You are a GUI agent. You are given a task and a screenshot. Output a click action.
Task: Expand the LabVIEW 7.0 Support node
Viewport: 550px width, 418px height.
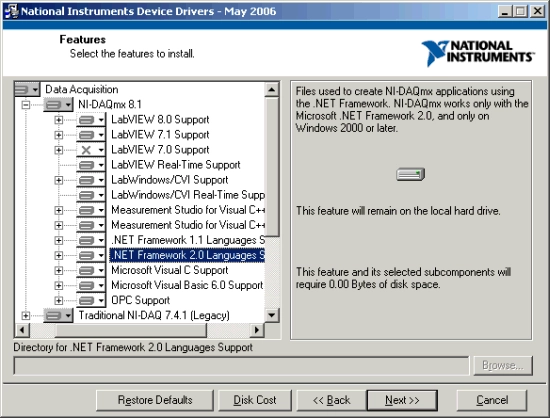[x=59, y=150]
